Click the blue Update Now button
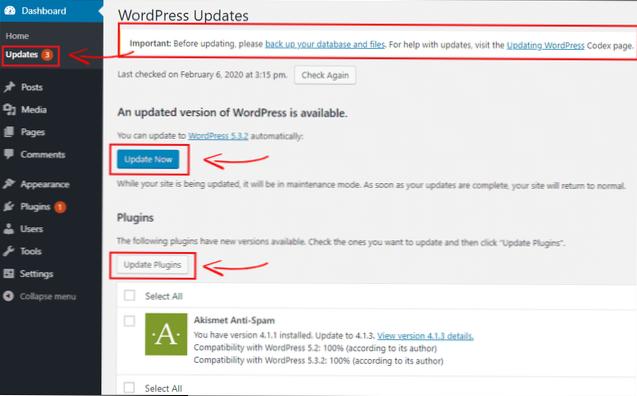637x396 pixels. tap(148, 159)
